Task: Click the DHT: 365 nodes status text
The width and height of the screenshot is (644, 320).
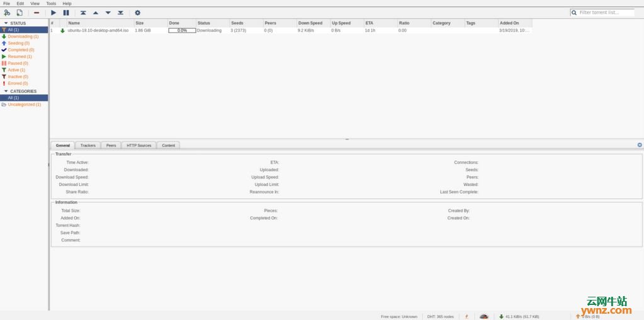Action: point(440,317)
